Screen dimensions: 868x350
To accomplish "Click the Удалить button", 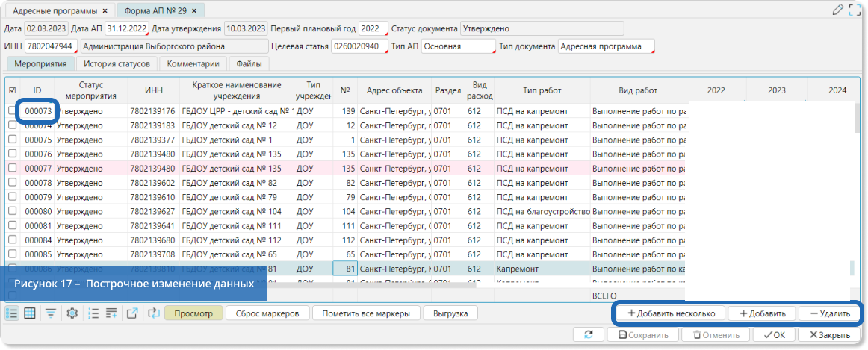I will [x=830, y=313].
